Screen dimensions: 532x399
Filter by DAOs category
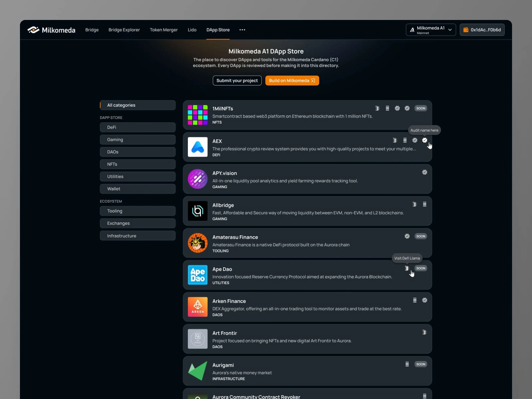138,152
